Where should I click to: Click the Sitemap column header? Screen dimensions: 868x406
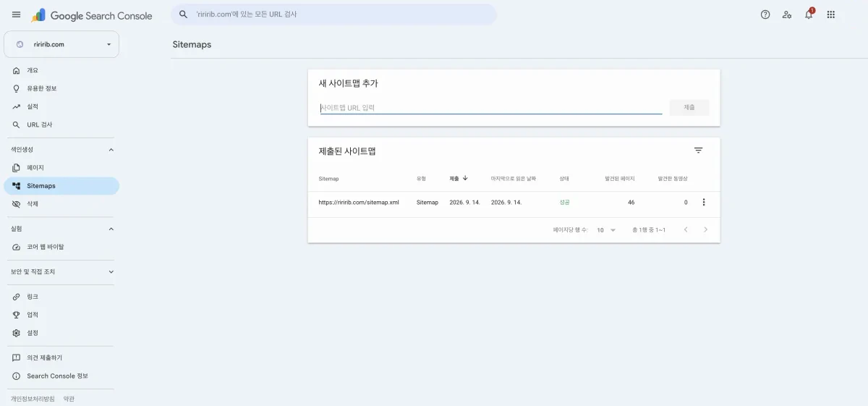click(x=328, y=179)
